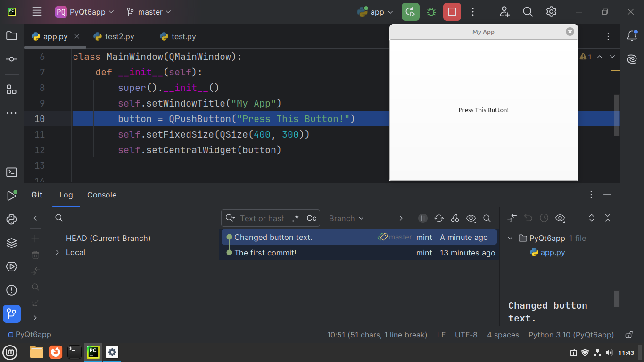The image size is (644, 362).
Task: Show more Git log filters chevron
Action: pos(401,218)
